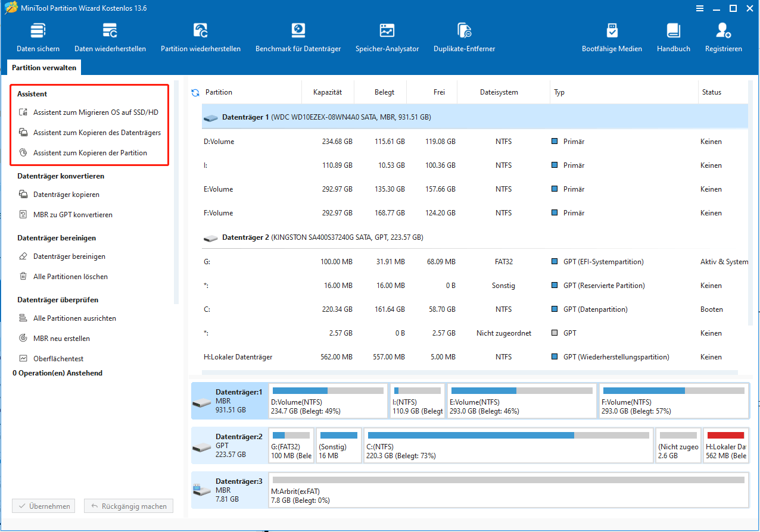Select I: partition row
760x532 pixels.
(x=475, y=165)
